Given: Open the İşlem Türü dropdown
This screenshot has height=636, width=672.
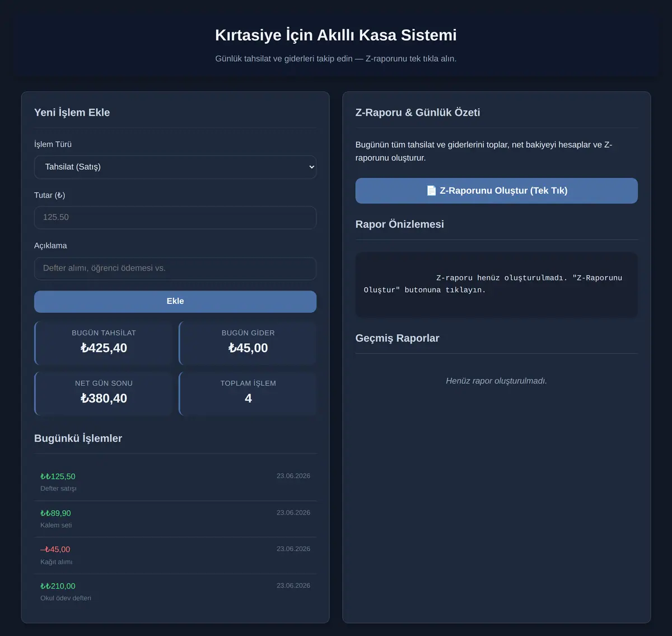Looking at the screenshot, I should [175, 167].
